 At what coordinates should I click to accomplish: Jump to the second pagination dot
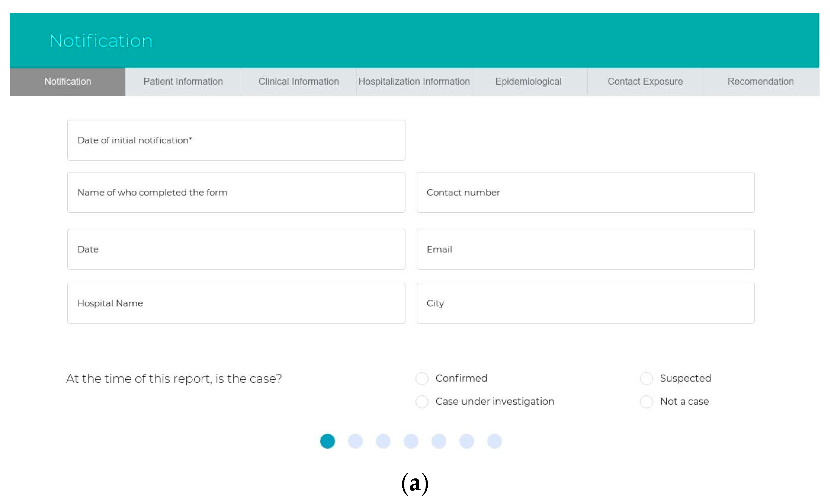pyautogui.click(x=355, y=441)
